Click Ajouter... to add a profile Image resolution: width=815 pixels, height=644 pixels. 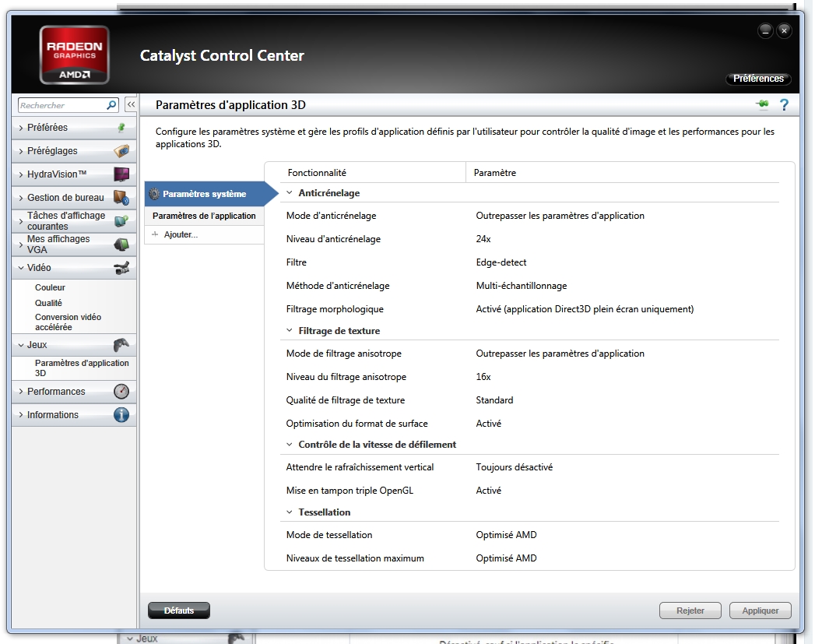coord(181,234)
